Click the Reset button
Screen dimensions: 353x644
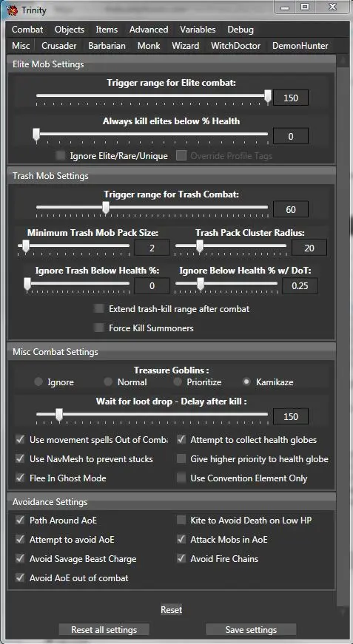point(172,610)
